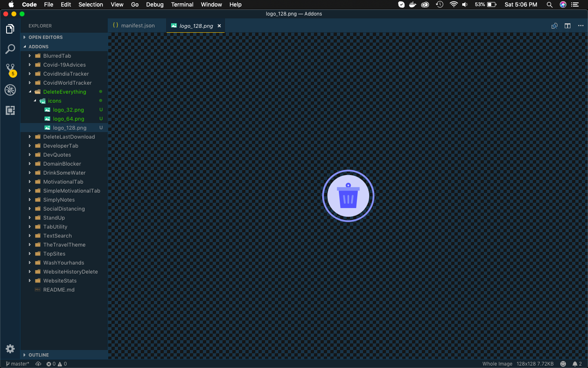
Task: Open the Manage gear settings icon
Action: pyautogui.click(x=10, y=349)
